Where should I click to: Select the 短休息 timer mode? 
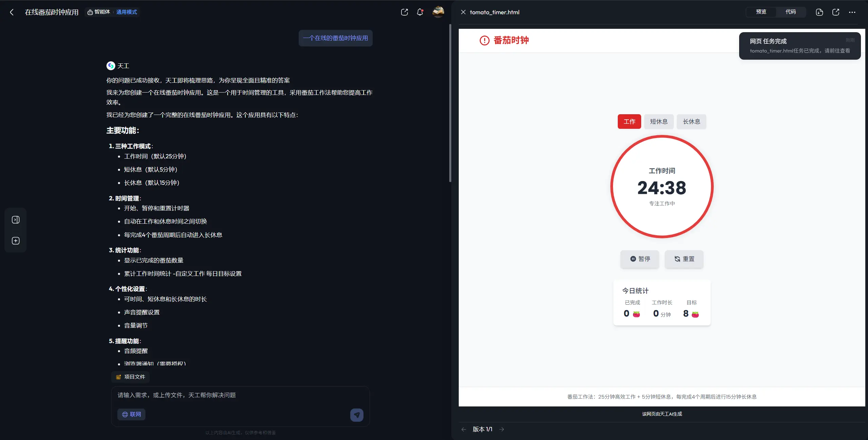(x=658, y=121)
